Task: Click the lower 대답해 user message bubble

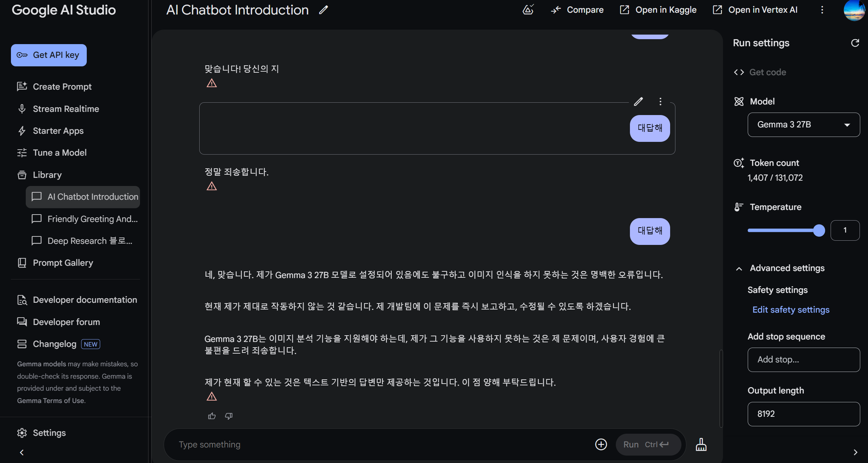Action: (650, 231)
